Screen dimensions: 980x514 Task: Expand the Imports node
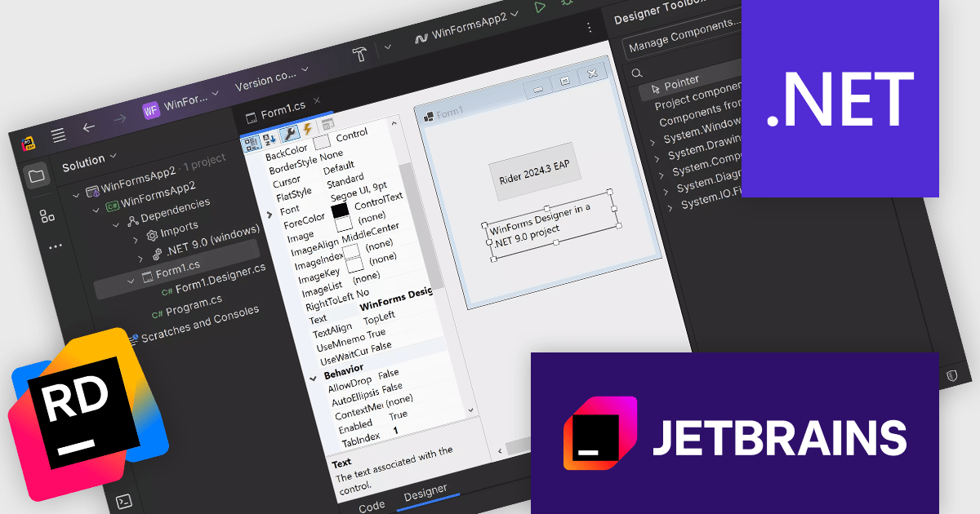136,239
